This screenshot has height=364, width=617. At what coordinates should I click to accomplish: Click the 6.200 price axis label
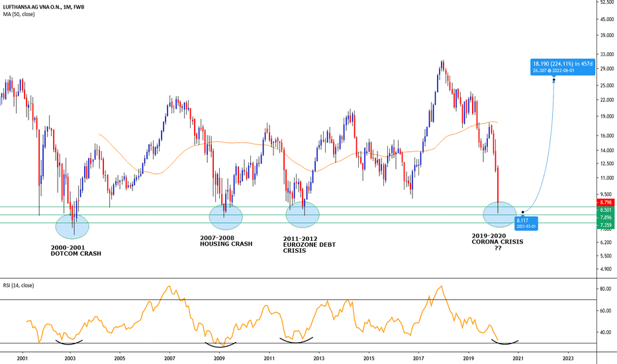click(x=606, y=243)
